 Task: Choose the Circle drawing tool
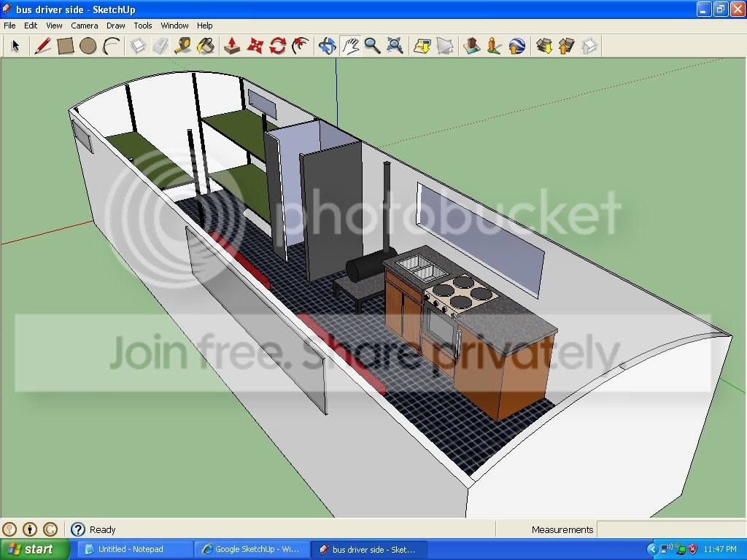point(88,46)
